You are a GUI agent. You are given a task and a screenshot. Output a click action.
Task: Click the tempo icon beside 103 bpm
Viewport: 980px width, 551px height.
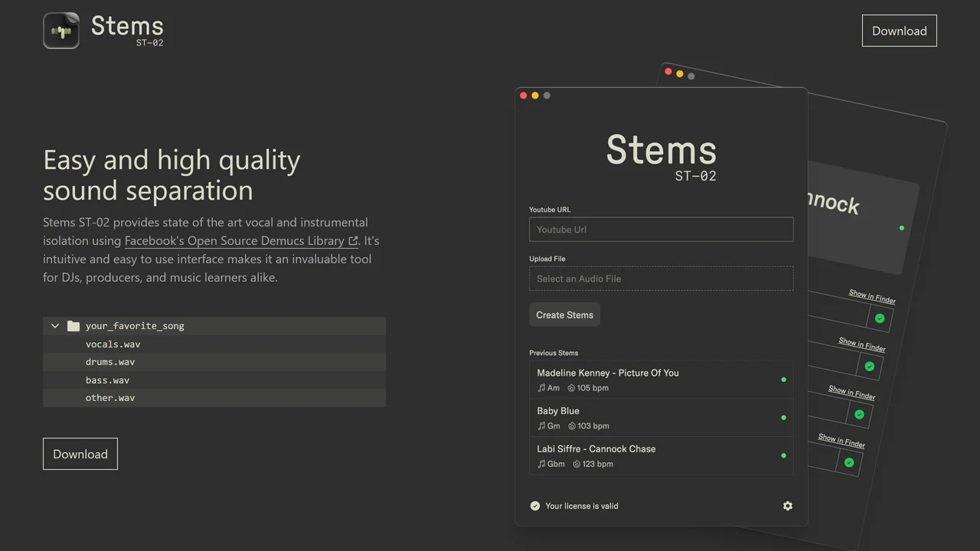[571, 426]
